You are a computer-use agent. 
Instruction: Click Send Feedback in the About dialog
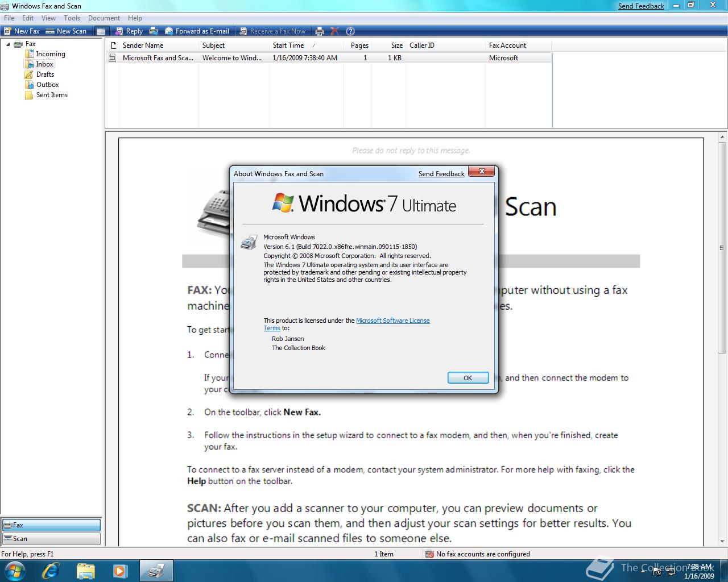tap(441, 174)
